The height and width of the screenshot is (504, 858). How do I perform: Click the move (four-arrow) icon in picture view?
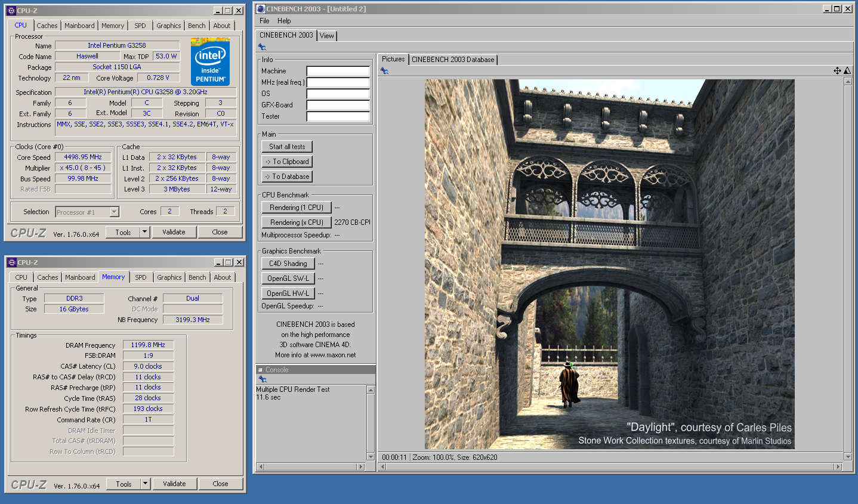[837, 71]
